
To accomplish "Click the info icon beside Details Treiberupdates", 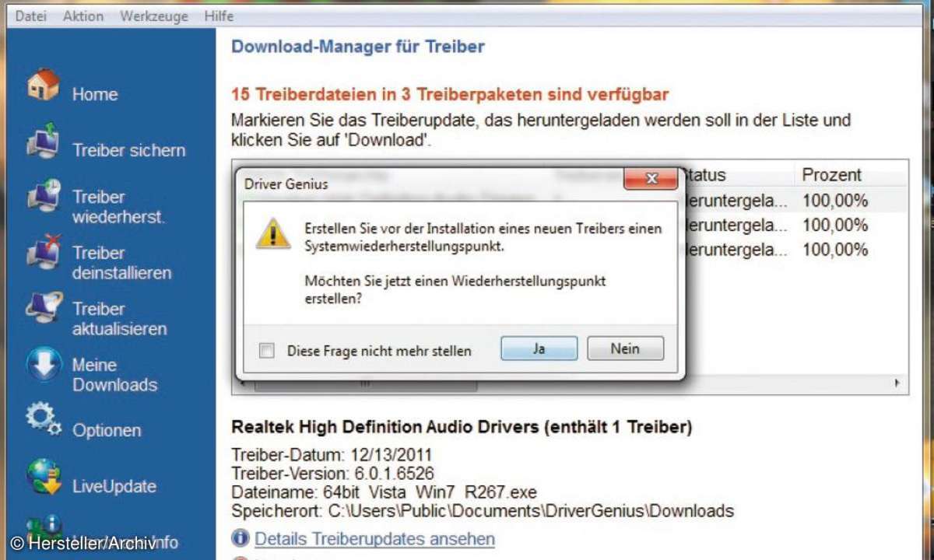I will click(x=241, y=537).
